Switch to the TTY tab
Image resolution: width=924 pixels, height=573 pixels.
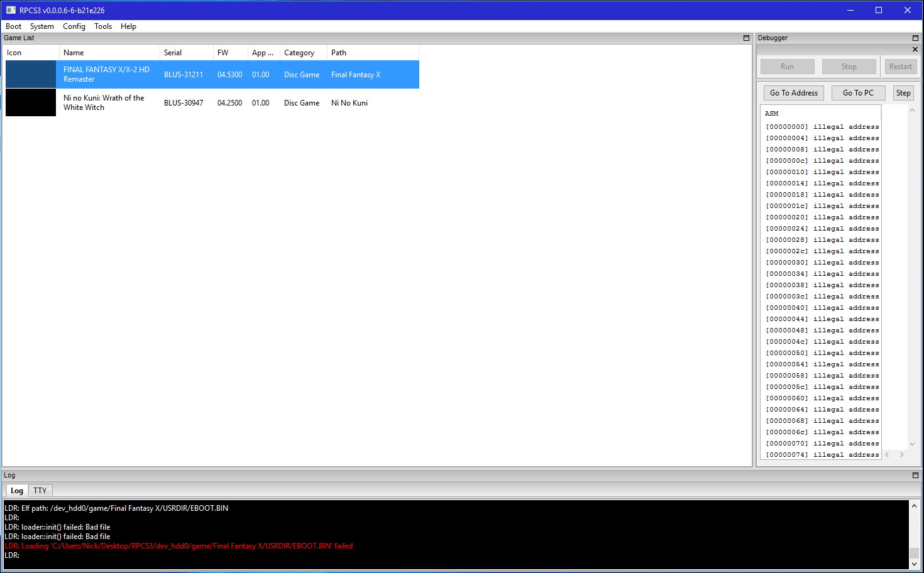coord(40,491)
